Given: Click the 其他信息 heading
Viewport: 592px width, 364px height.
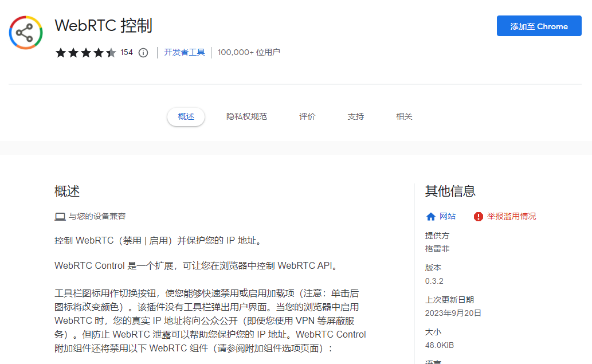Looking at the screenshot, I should tap(450, 191).
